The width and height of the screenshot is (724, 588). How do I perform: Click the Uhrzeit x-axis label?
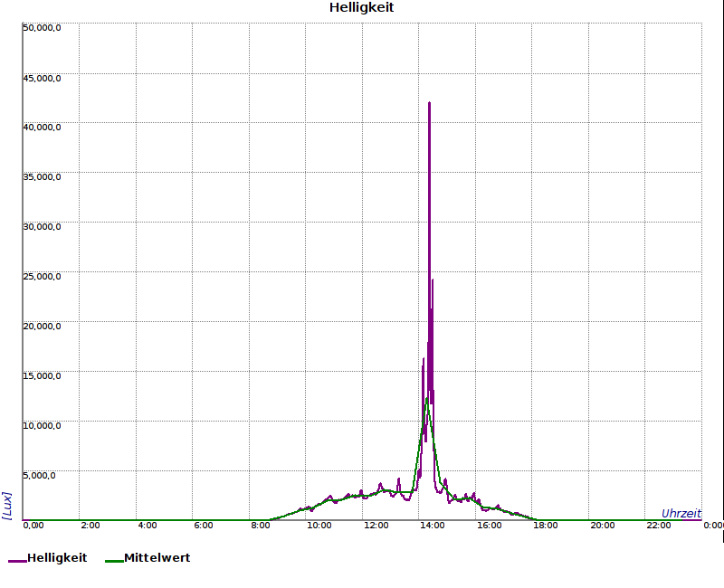coord(681,513)
